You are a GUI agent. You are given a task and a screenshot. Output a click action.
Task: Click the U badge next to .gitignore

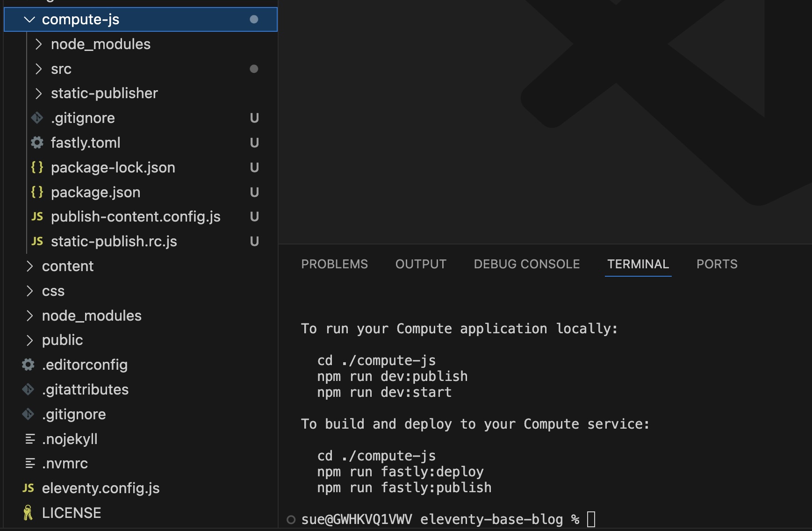(255, 118)
